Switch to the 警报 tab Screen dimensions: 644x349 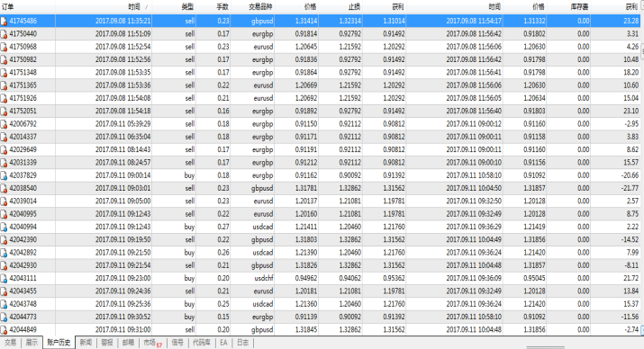coord(107,343)
